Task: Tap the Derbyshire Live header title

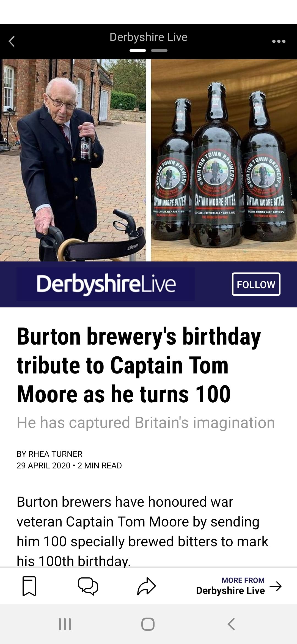Action: point(148,37)
